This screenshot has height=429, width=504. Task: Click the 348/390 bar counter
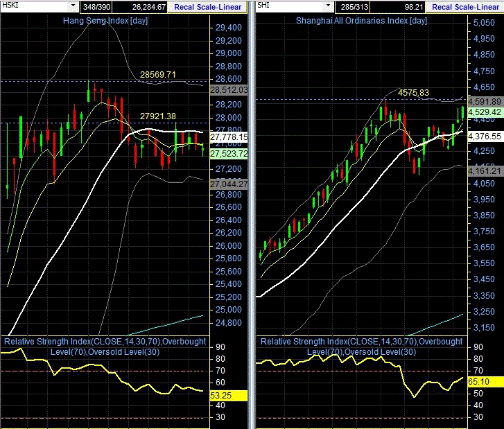pos(96,7)
